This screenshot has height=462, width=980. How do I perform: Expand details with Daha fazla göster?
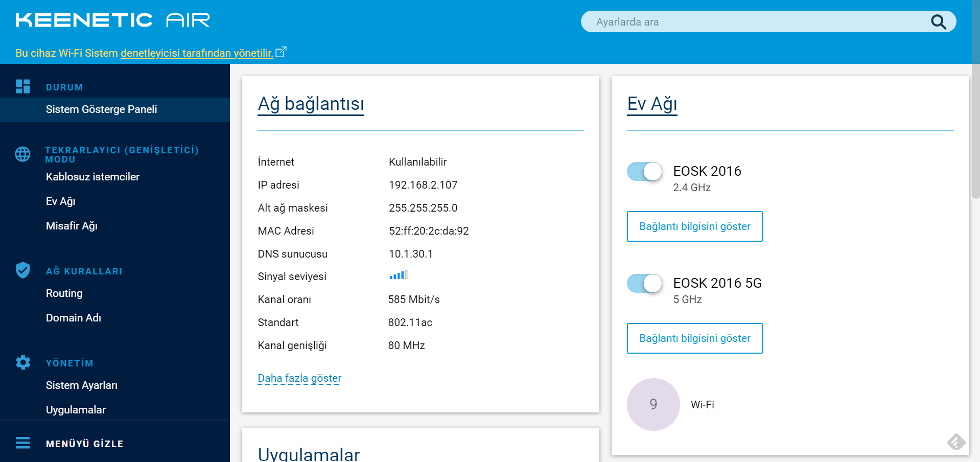(x=299, y=378)
